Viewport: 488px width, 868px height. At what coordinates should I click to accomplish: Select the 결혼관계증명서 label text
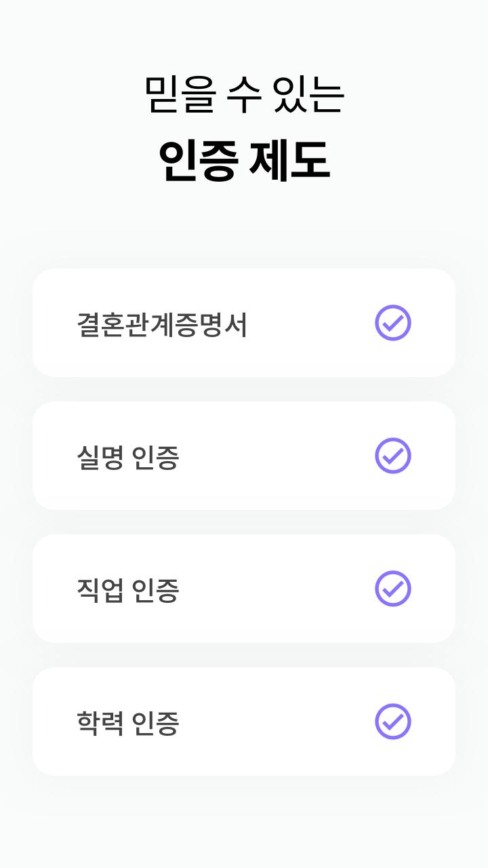click(x=162, y=325)
